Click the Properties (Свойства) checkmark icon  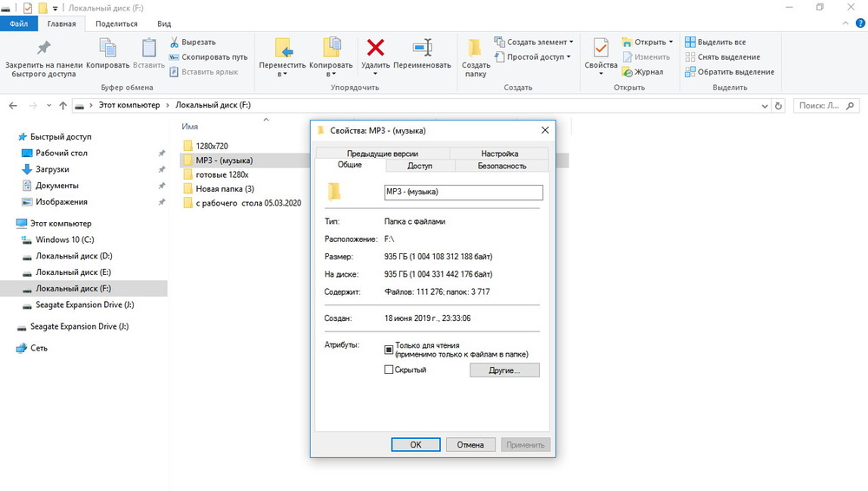coord(600,49)
